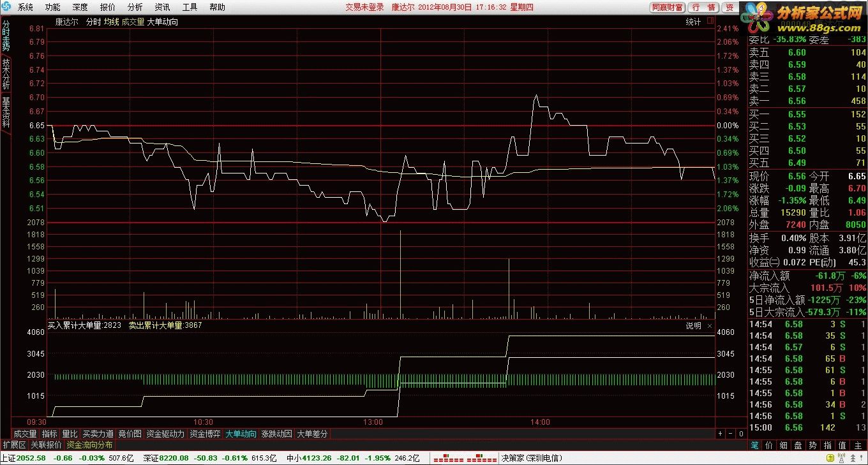Click the 买入累计大单量:2823 label
The width and height of the screenshot is (868, 465).
pyautogui.click(x=84, y=325)
